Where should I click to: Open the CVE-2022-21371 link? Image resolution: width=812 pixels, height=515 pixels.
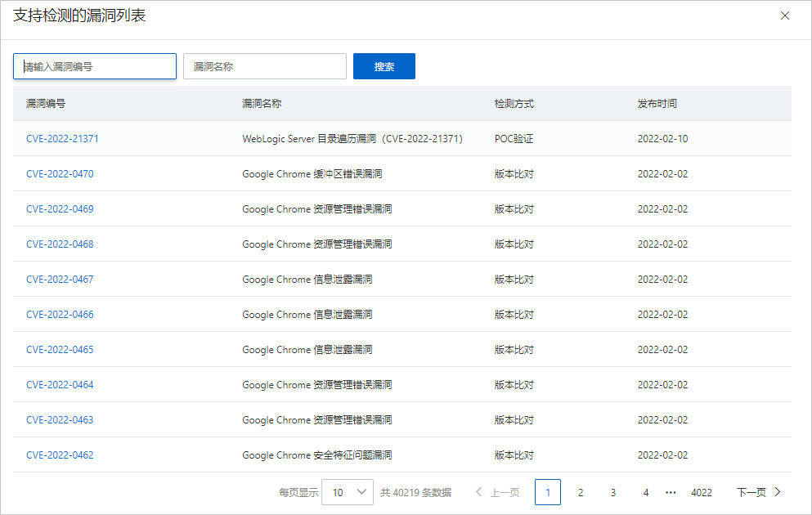coord(62,139)
